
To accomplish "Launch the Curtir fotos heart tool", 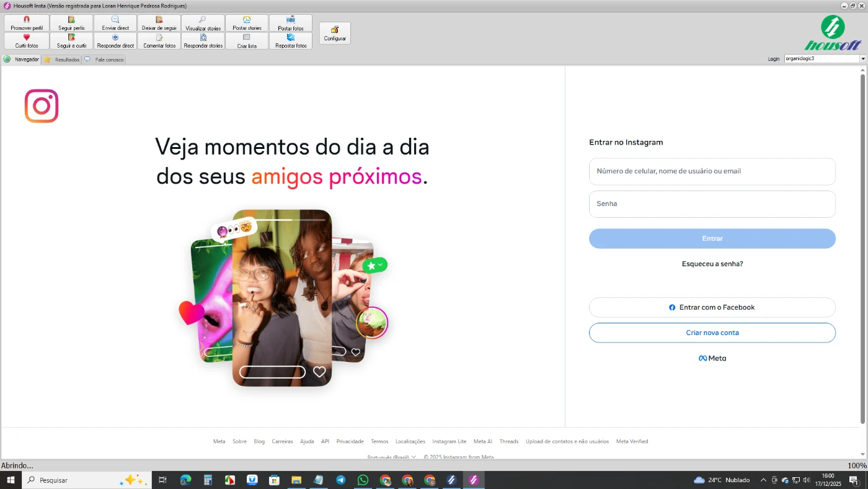I will click(x=27, y=41).
